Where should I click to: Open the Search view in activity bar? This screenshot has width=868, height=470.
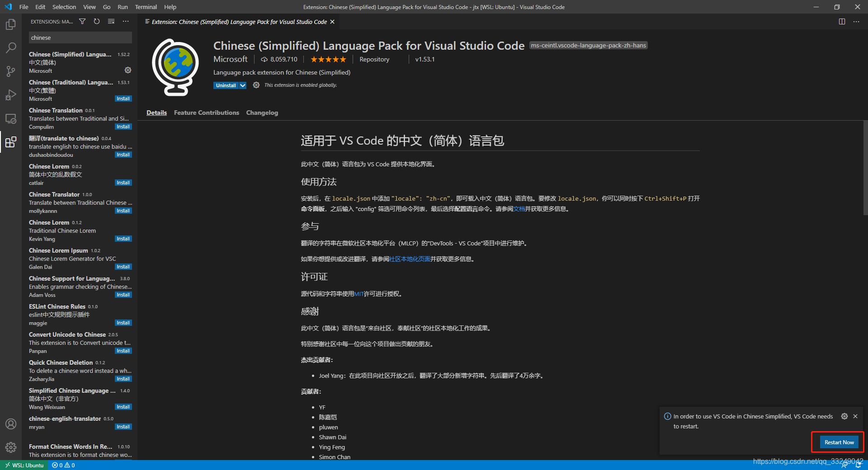[11, 48]
